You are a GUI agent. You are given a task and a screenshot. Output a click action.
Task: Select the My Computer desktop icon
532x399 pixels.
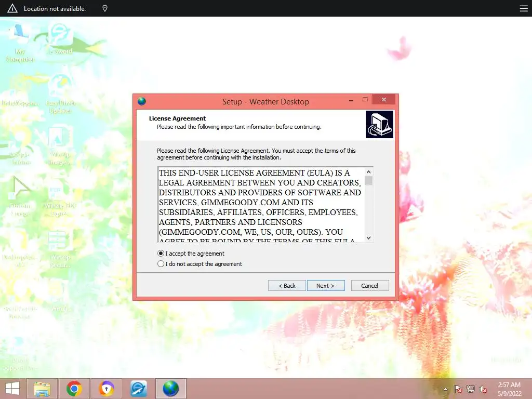20,43
